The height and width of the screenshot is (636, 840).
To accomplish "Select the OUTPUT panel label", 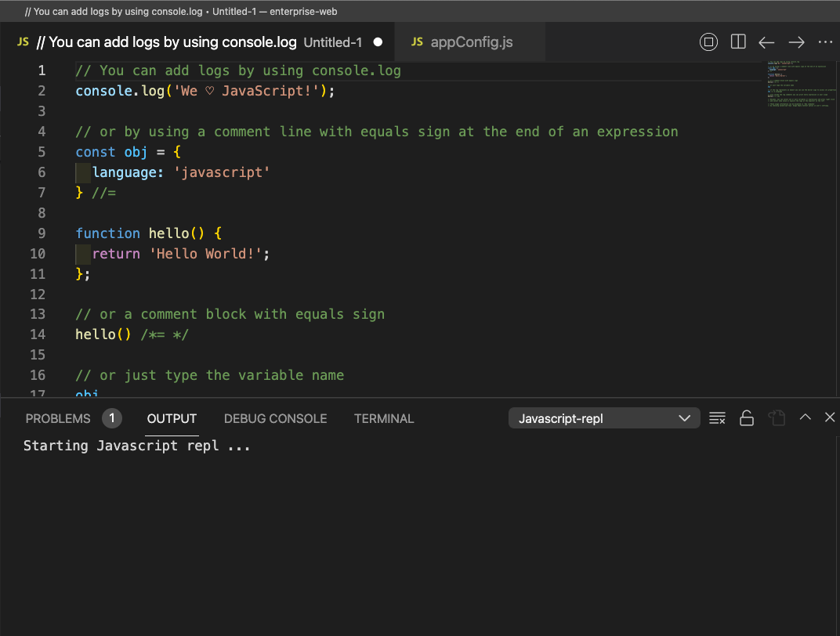I will coord(172,418).
